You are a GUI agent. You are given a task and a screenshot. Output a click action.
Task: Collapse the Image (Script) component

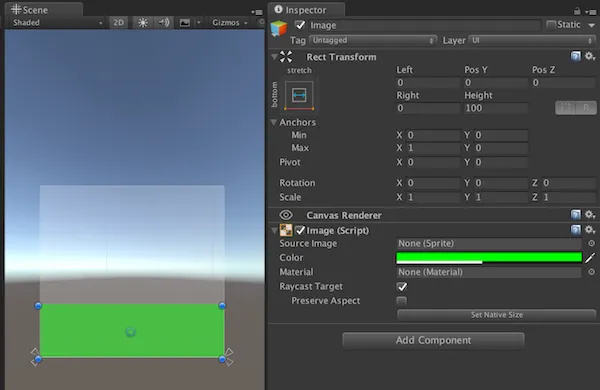click(274, 230)
